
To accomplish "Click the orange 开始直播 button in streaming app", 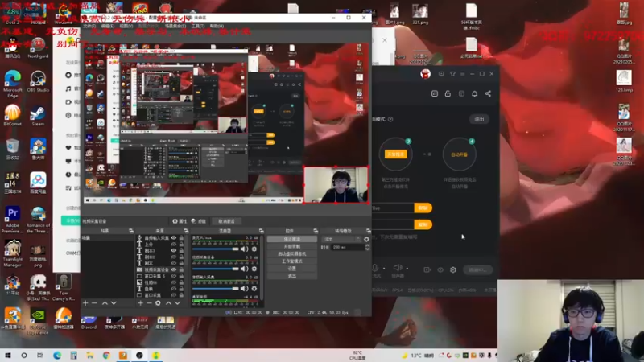I will tap(395, 154).
